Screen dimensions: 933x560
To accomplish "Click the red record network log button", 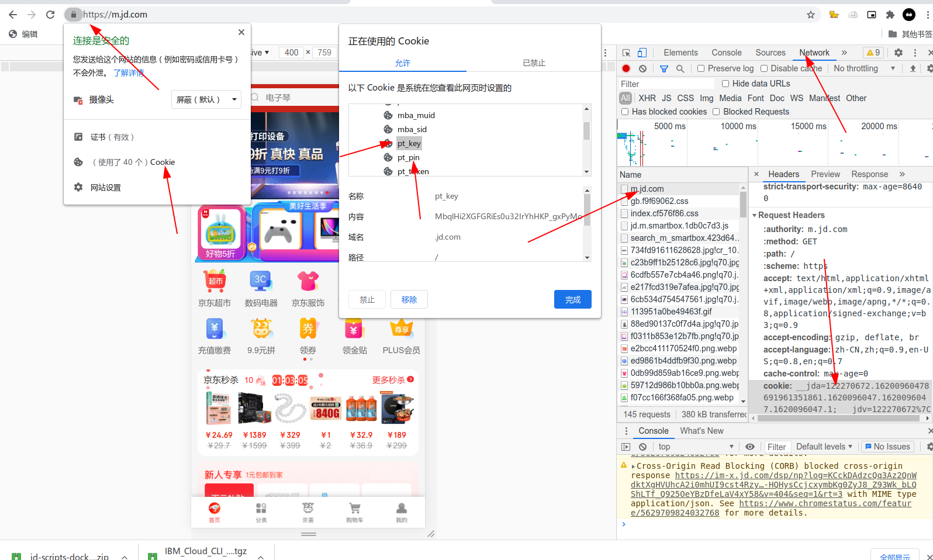I will tap(626, 68).
